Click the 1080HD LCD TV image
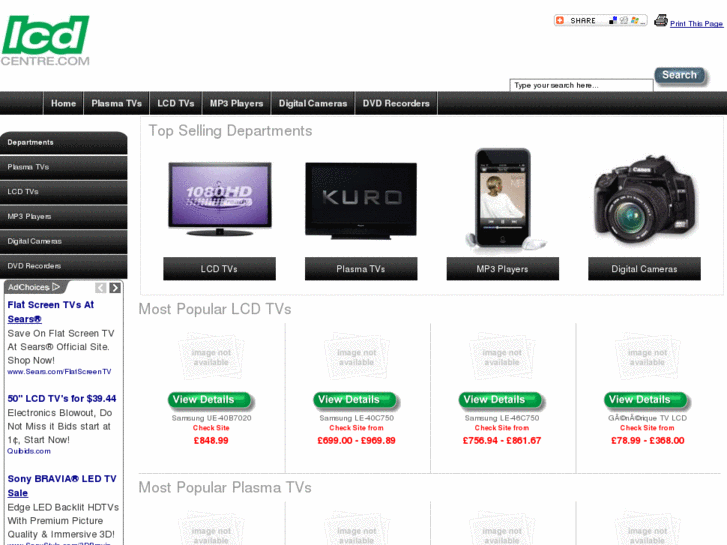This screenshot has height=545, width=727. pyautogui.click(x=220, y=199)
